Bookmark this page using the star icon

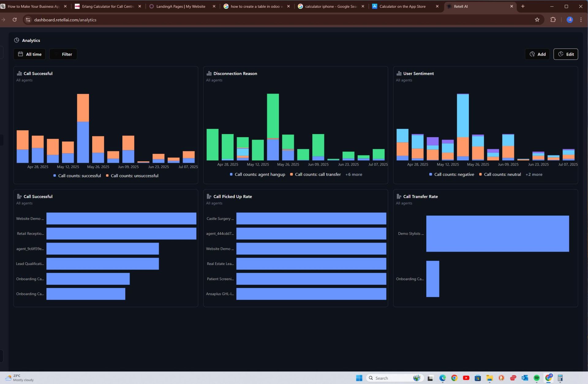pos(537,19)
